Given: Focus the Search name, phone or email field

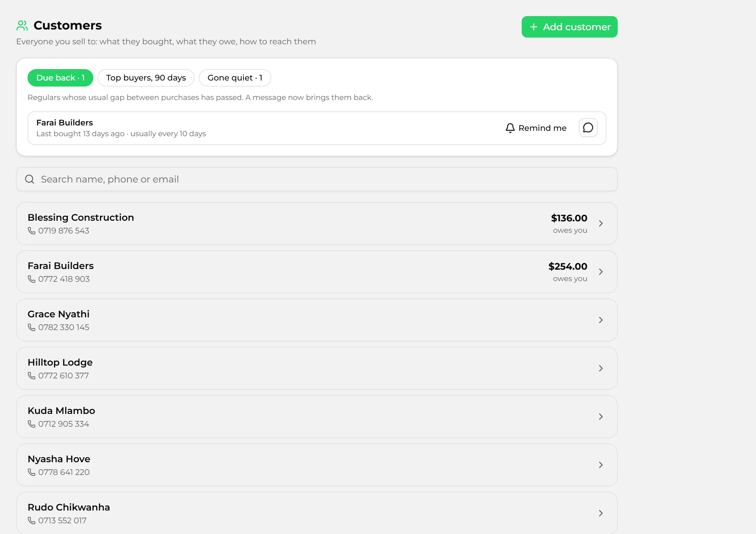Looking at the screenshot, I should click(317, 179).
